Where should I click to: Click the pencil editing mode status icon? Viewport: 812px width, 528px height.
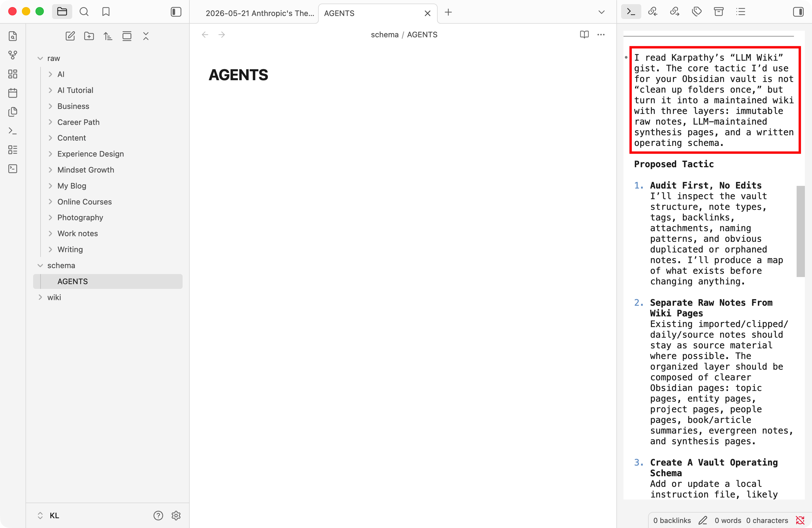[x=703, y=520]
